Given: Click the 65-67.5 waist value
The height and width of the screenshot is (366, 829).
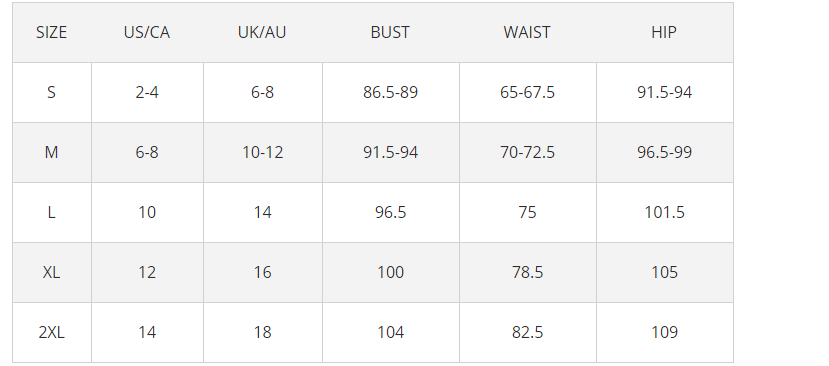Looking at the screenshot, I should click(x=528, y=93).
